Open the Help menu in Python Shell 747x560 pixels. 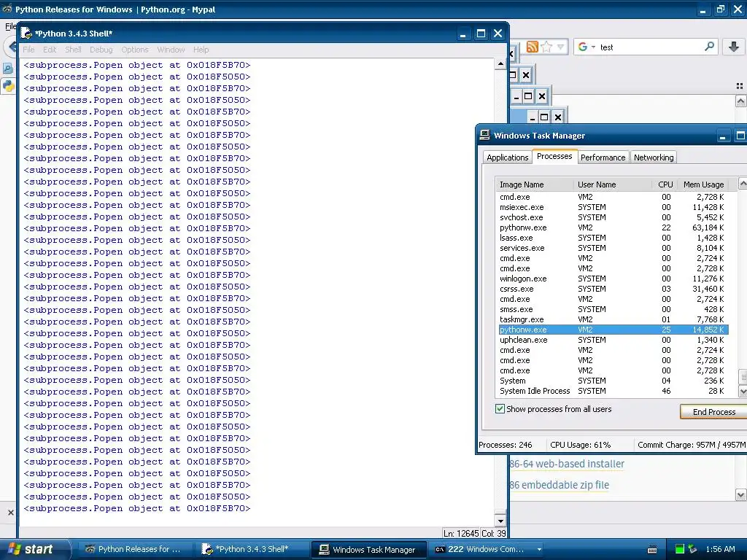click(x=201, y=50)
